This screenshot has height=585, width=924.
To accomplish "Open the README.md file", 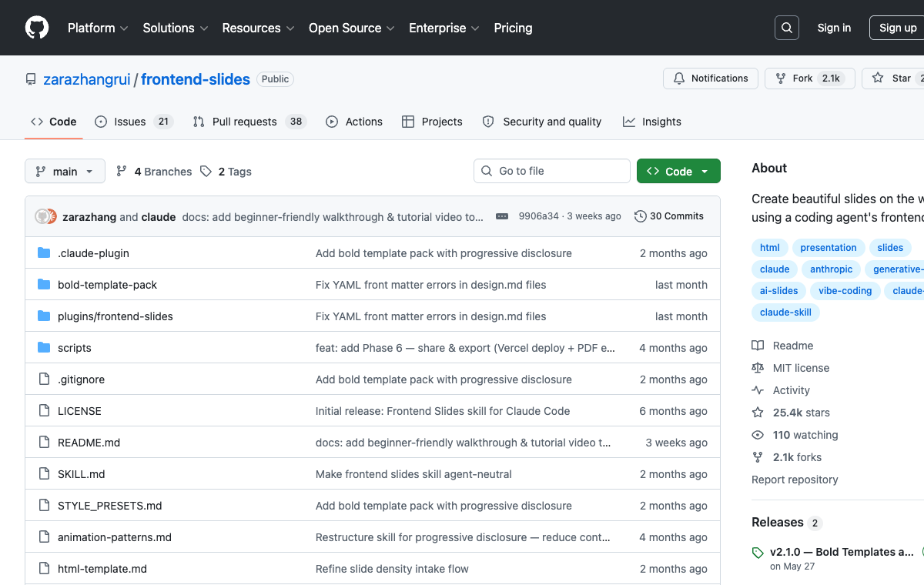I will [89, 443].
